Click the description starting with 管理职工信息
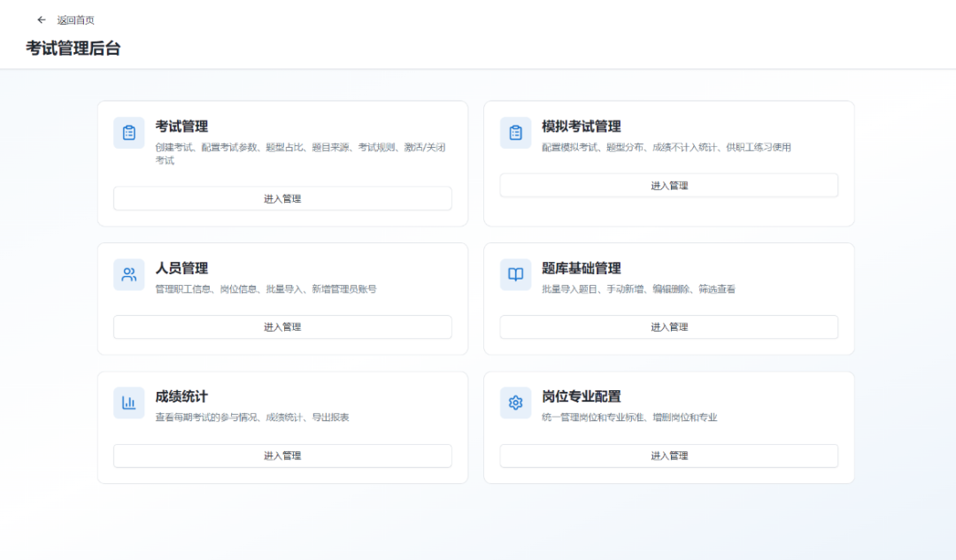 point(266,288)
